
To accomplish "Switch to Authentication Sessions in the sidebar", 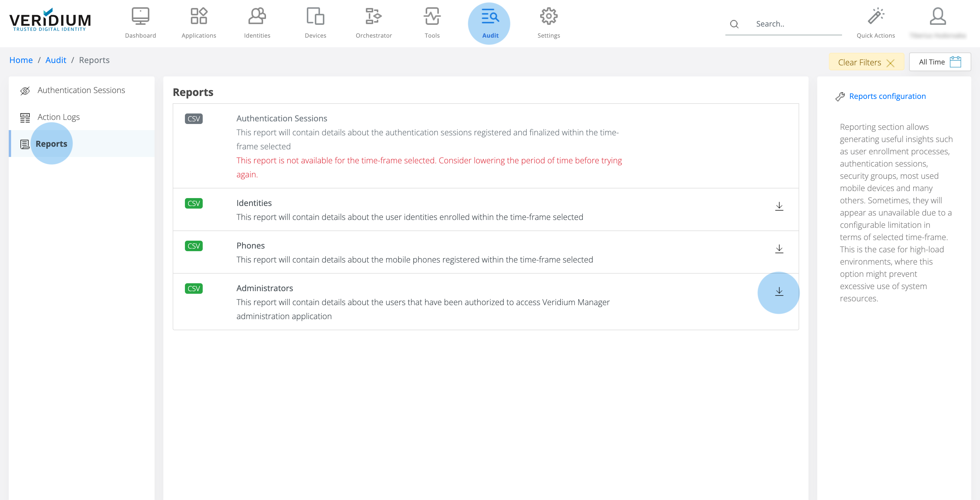I will tap(81, 90).
